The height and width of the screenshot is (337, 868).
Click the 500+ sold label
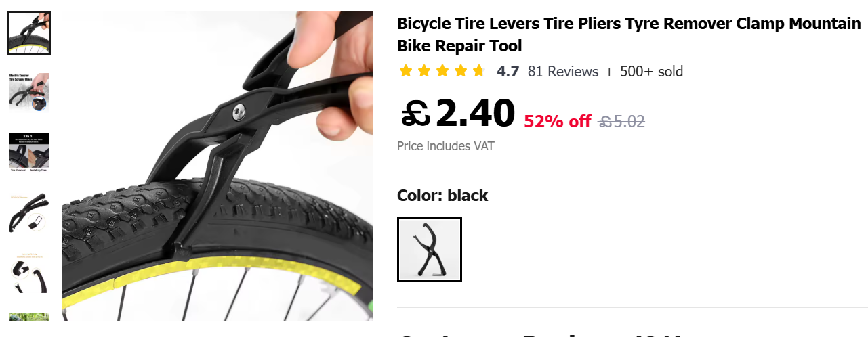[651, 71]
